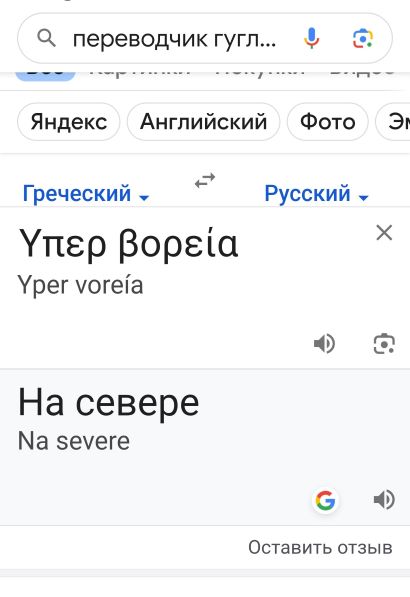Open Google Lens camera in search bar
410x597 pixels.
362,38
